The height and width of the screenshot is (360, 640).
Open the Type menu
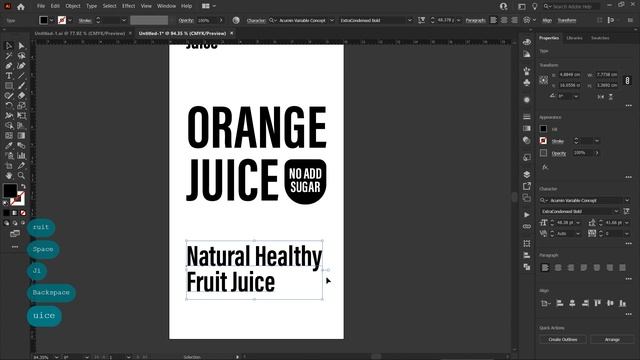click(91, 6)
